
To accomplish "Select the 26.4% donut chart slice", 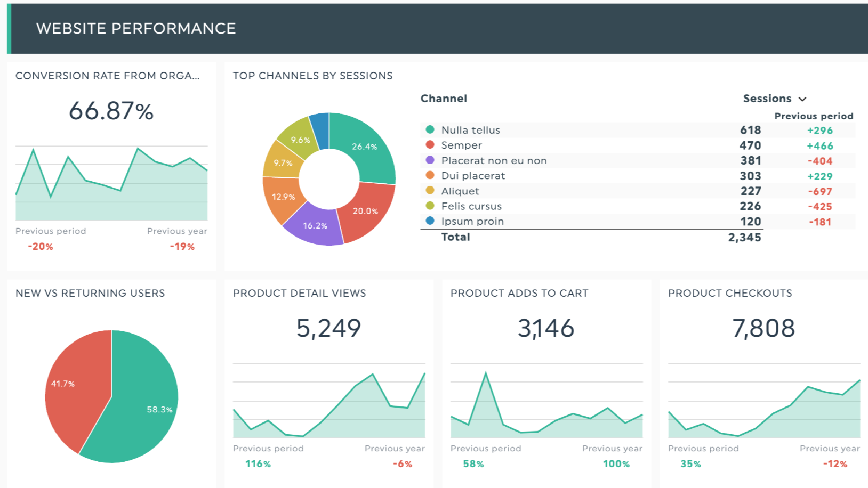I will [365, 147].
